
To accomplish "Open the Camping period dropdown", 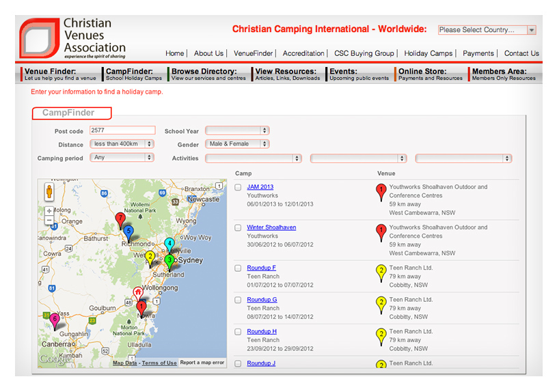I will coord(122,157).
